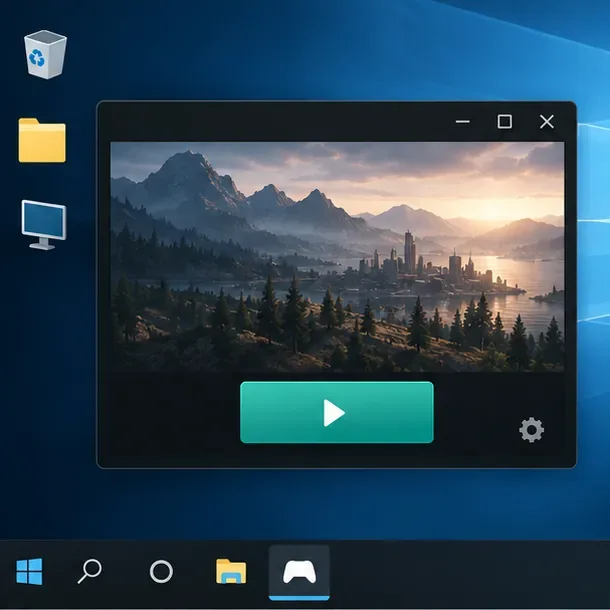
Task: Click the Cortana circle taskbar icon
Action: pos(161,571)
